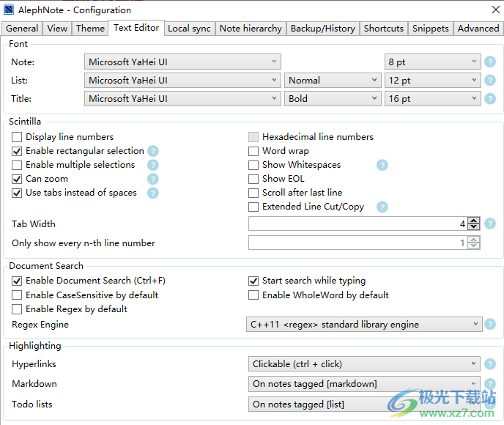Decrease Tab Width with down arrow
This screenshot has width=504, height=425.
tap(474, 226)
